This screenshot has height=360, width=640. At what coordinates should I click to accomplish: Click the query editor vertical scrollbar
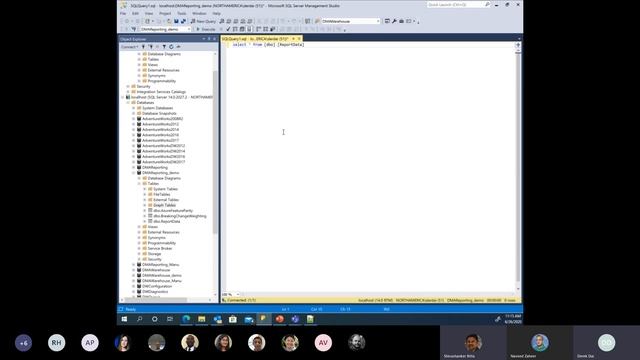518,167
